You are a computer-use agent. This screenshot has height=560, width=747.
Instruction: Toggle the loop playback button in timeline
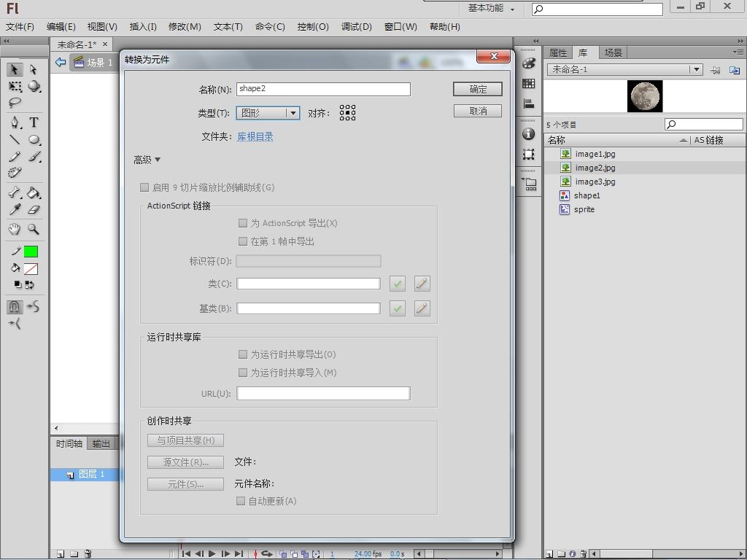[267, 554]
